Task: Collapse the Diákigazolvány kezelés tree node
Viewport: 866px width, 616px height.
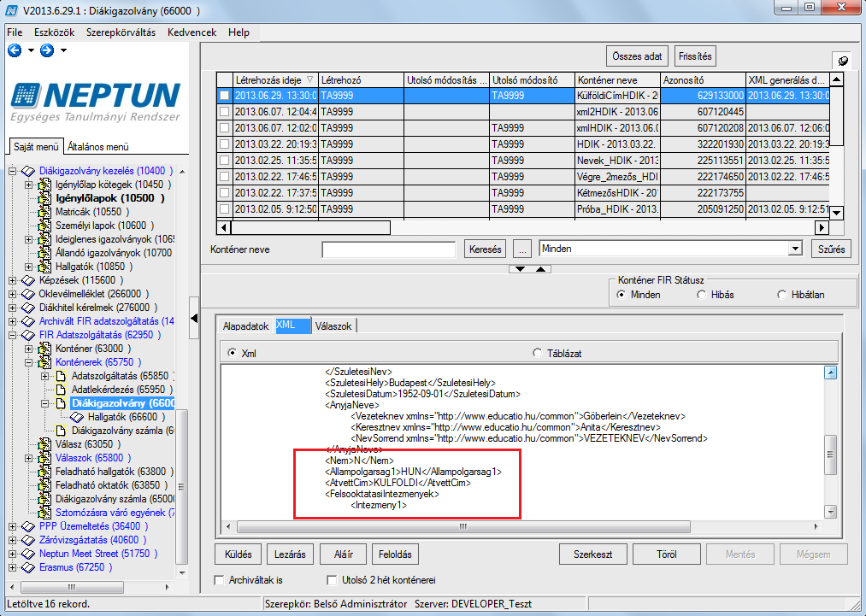Action: coord(12,171)
